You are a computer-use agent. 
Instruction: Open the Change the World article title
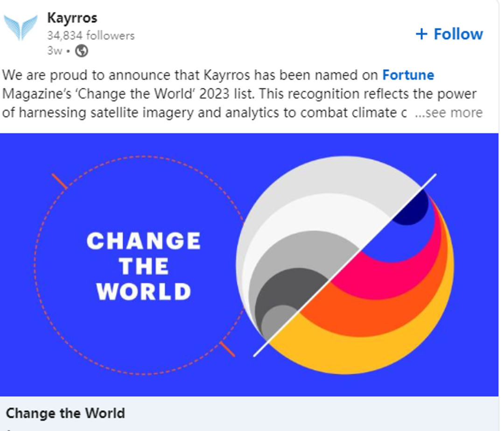[x=65, y=413]
